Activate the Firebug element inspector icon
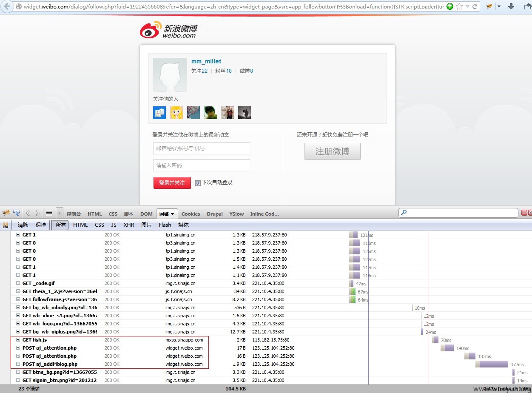Screen dimensions: 532x393 17,213
